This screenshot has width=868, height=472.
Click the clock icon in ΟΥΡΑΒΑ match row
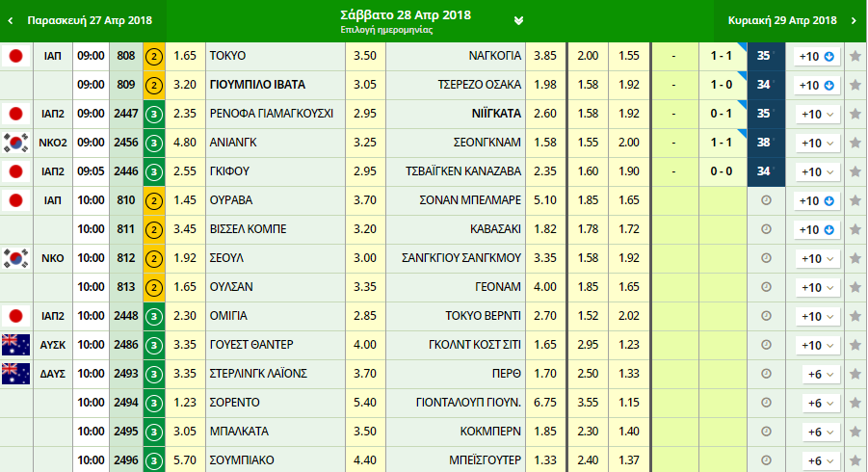766,201
